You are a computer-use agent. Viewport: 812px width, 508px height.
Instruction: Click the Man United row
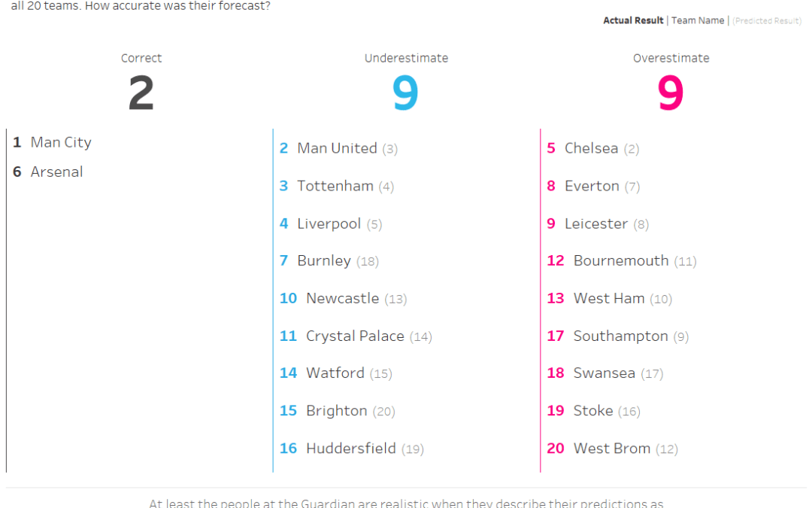click(337, 148)
